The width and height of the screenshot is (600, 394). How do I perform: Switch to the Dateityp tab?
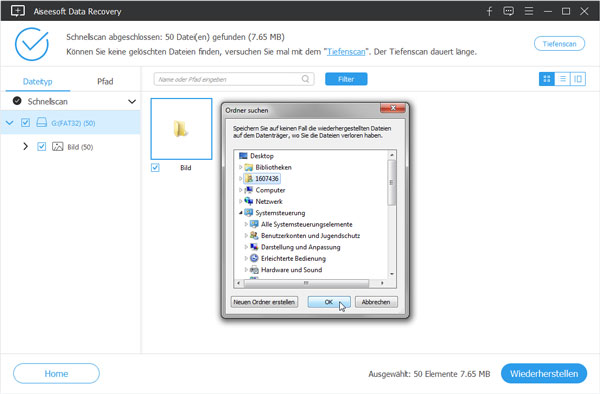point(38,81)
